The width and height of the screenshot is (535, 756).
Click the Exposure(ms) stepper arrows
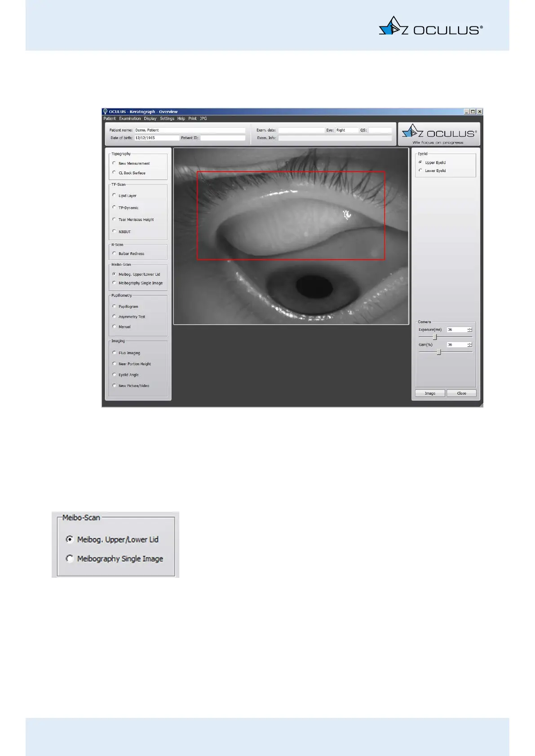click(x=470, y=330)
